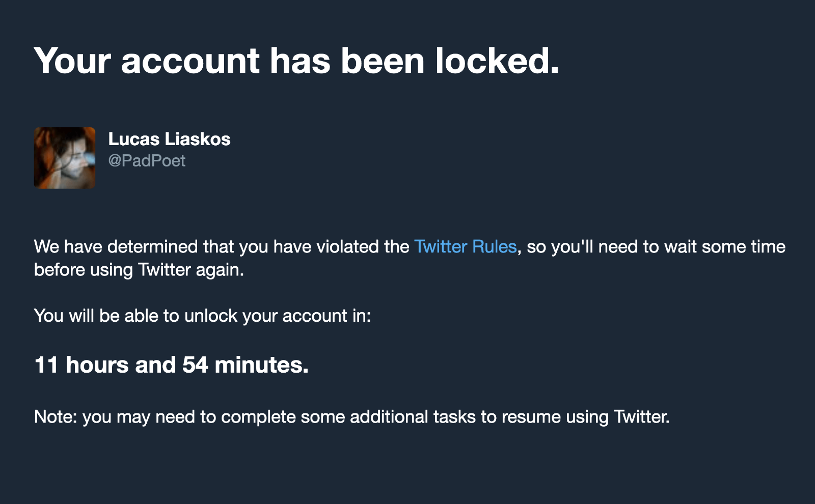Click the '11 hours and 54 minutes.' countdown
815x504 pixels.
pos(172,365)
